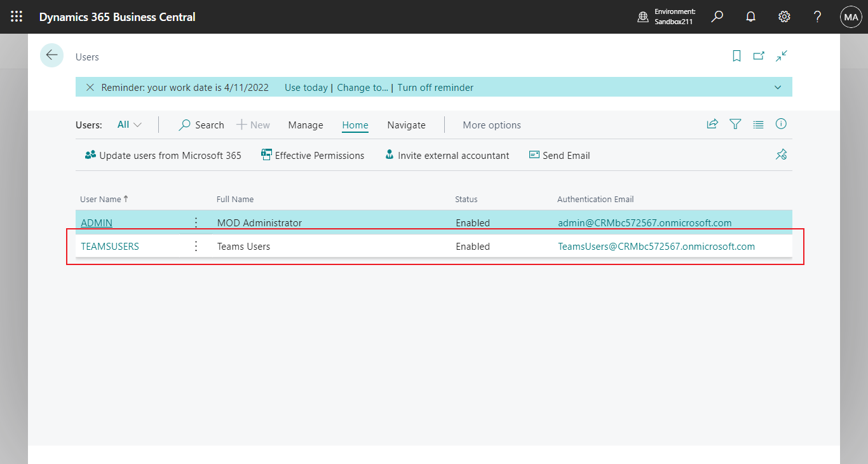
Task: Toggle the pin action bar icon
Action: [781, 155]
